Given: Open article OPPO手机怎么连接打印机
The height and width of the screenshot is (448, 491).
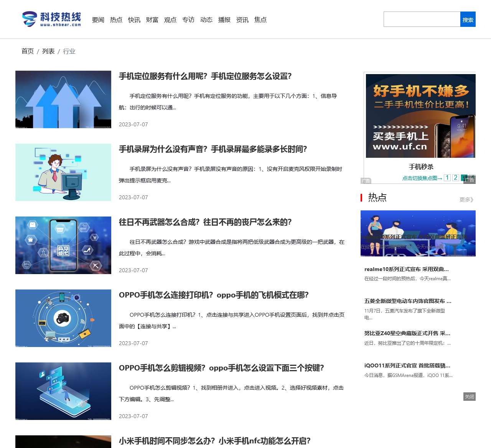Looking at the screenshot, I should click(x=213, y=295).
